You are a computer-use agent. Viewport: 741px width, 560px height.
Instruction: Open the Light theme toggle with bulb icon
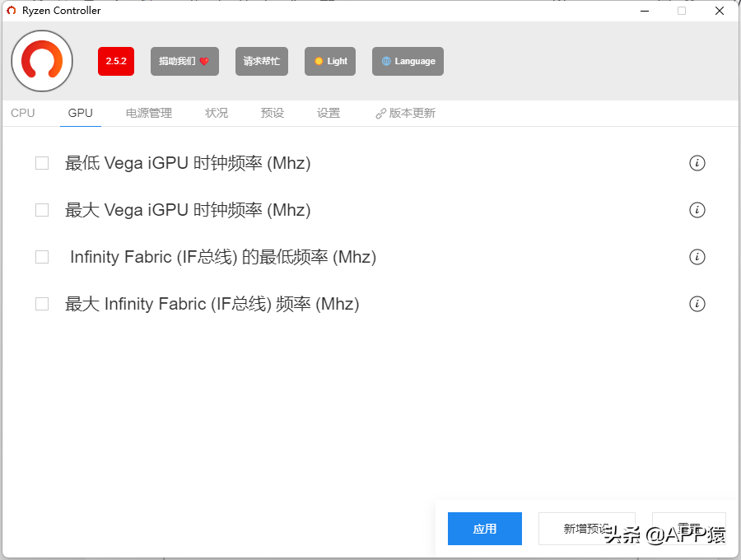[329, 61]
